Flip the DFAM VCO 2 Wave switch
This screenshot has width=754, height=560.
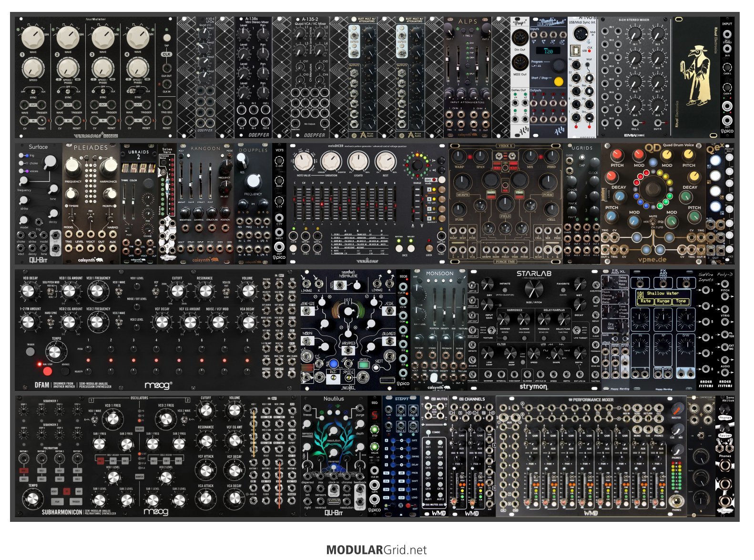118,323
